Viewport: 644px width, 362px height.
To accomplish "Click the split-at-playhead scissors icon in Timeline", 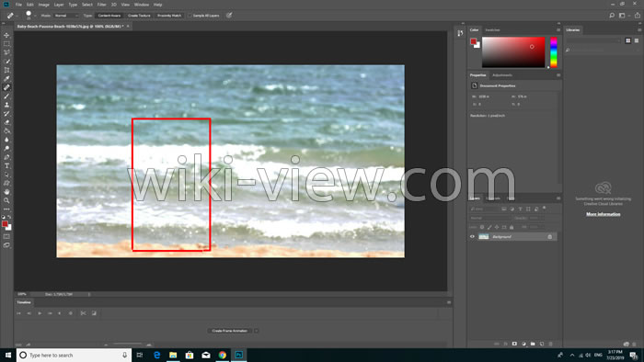I will point(84,313).
